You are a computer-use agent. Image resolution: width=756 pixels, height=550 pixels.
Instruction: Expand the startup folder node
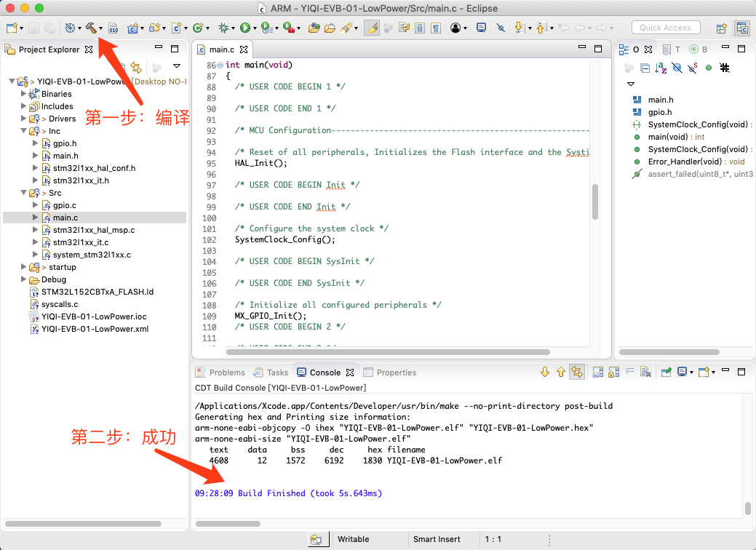tap(23, 266)
